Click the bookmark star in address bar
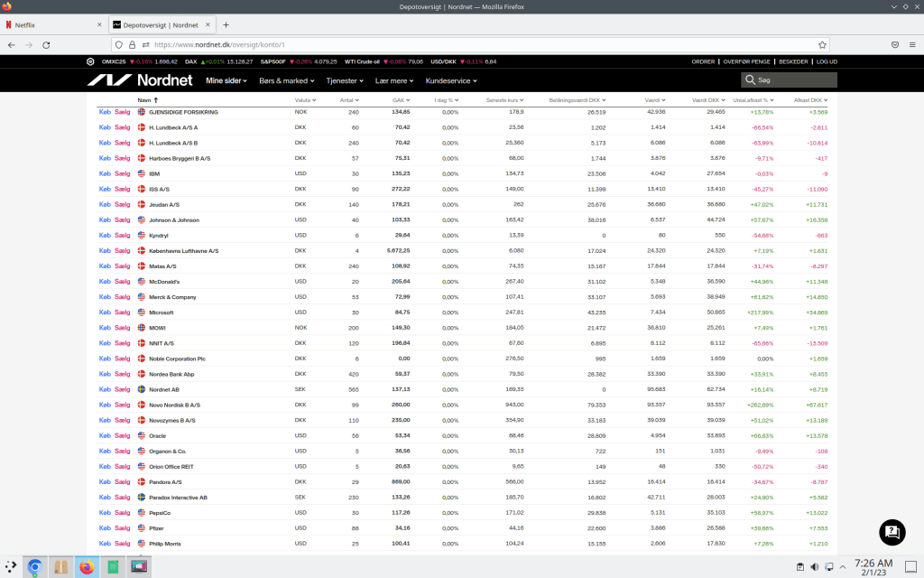The height and width of the screenshot is (578, 924). [822, 44]
